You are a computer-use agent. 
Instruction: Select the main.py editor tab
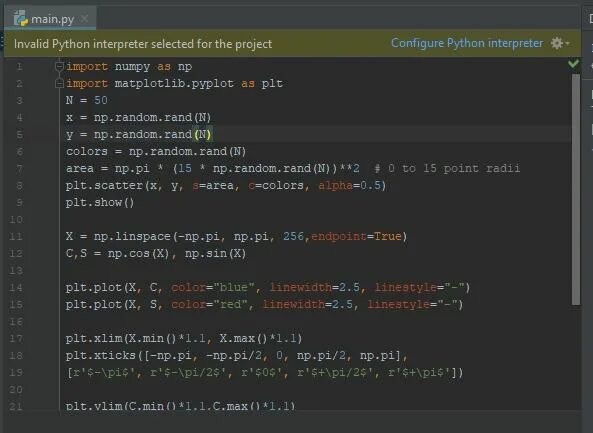tap(50, 18)
